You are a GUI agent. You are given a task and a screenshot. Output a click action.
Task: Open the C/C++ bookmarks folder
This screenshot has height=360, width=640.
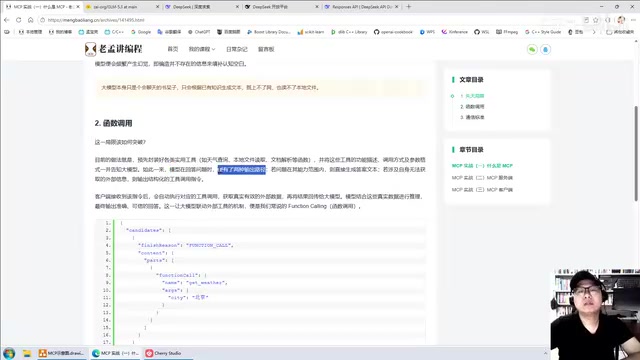coord(114,32)
